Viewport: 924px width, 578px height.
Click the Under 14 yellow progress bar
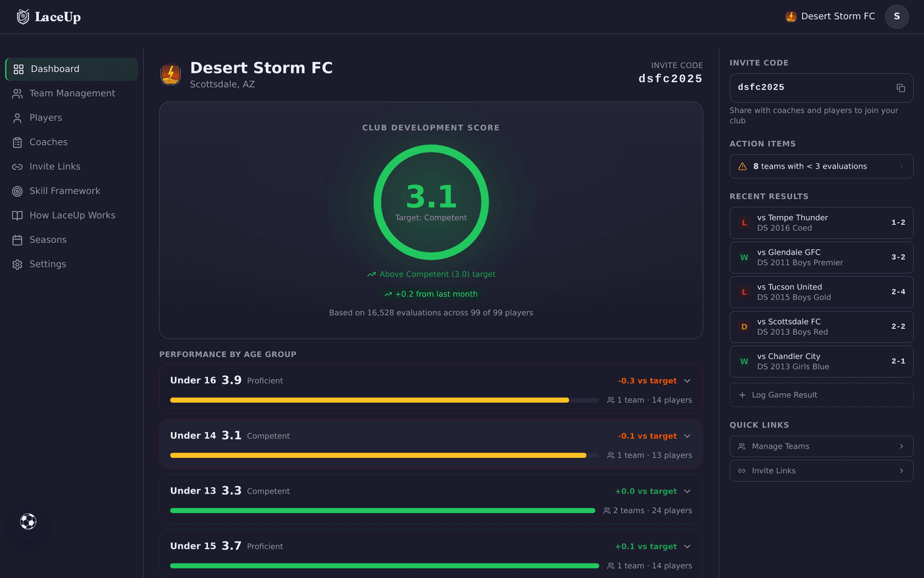click(x=378, y=455)
